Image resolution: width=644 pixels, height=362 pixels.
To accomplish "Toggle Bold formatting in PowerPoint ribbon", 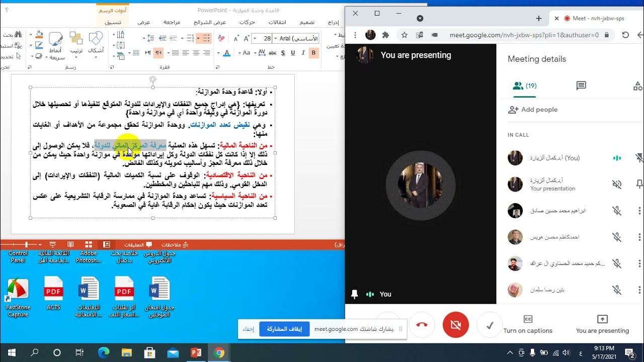I will click(x=313, y=53).
